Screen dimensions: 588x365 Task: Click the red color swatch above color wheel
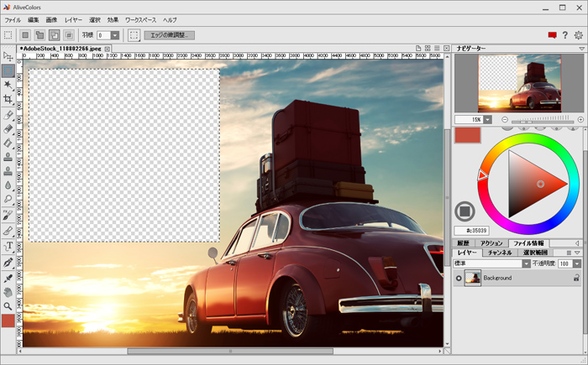tap(468, 135)
